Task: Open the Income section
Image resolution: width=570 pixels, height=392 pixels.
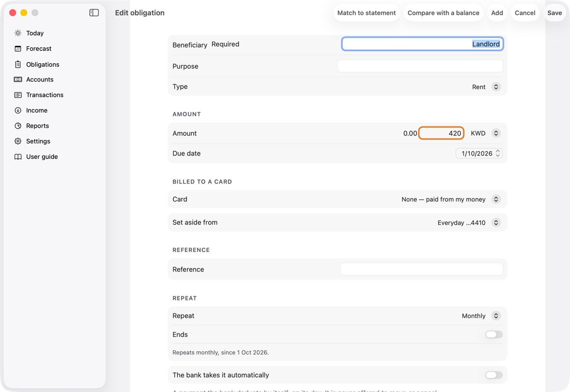Action: [x=37, y=111]
